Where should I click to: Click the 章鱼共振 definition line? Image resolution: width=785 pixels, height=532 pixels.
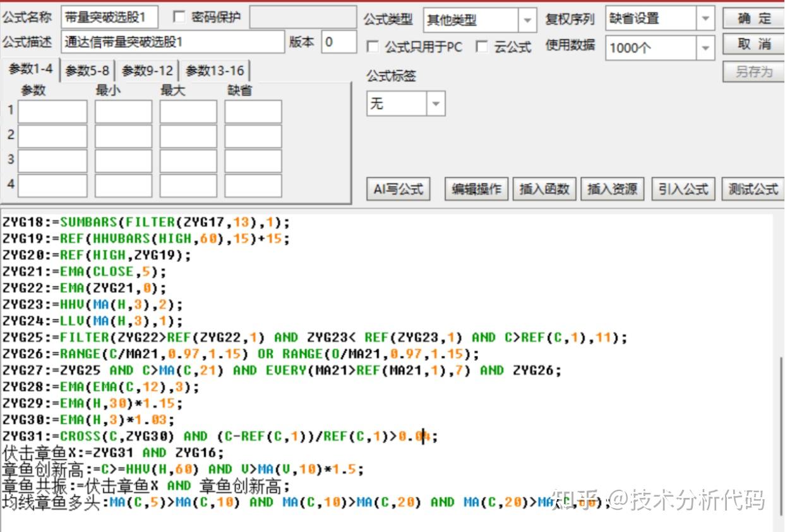click(x=147, y=485)
